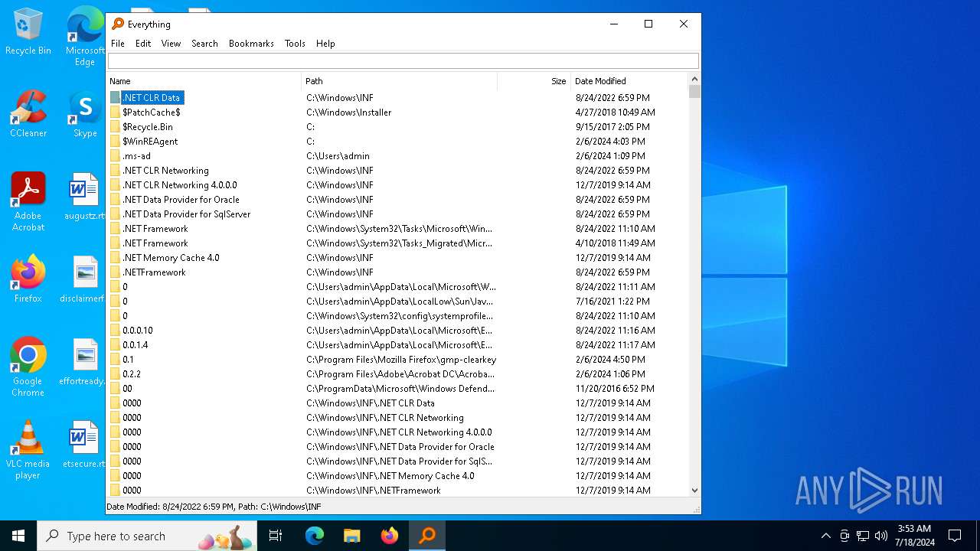Open File Explorer from the taskbar
The image size is (980, 551).
[351, 536]
